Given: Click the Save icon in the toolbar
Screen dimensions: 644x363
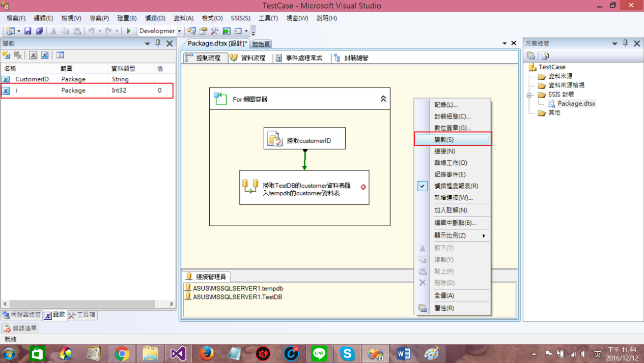Looking at the screenshot, I should pos(28,31).
